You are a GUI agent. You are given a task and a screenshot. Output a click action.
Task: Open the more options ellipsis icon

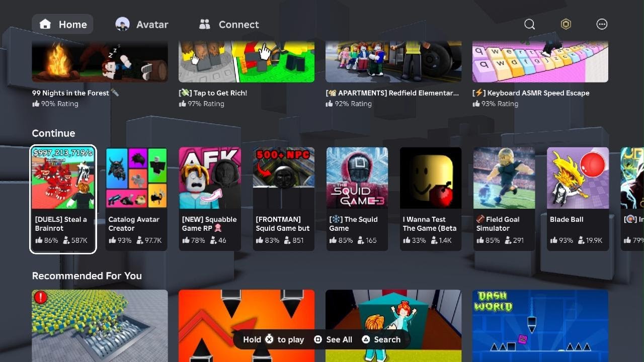click(602, 24)
